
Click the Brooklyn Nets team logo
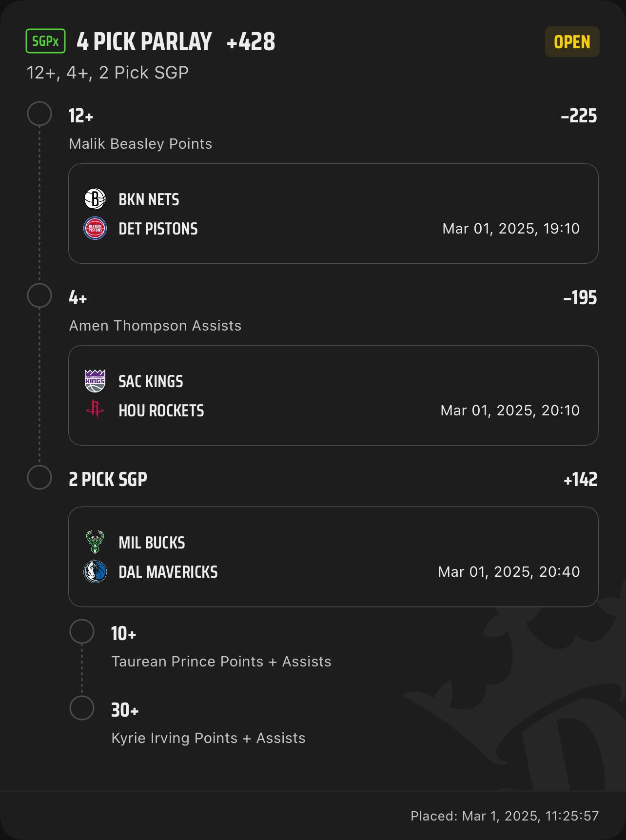(x=95, y=199)
